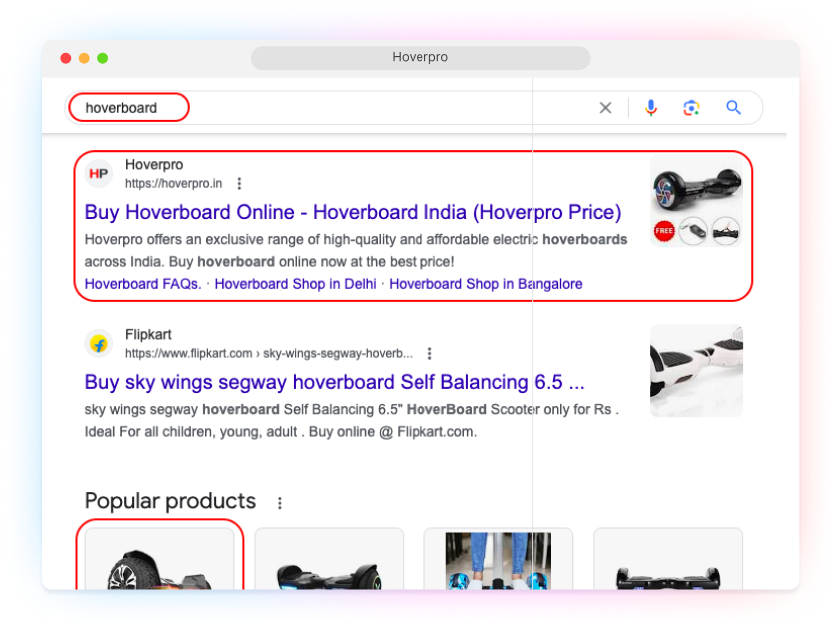Open the three-dot menu beside the Flipkart URL
Screen dimensions: 840x632
429,354
